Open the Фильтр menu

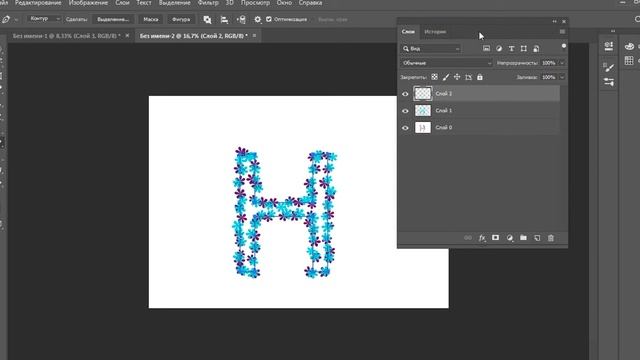208,3
